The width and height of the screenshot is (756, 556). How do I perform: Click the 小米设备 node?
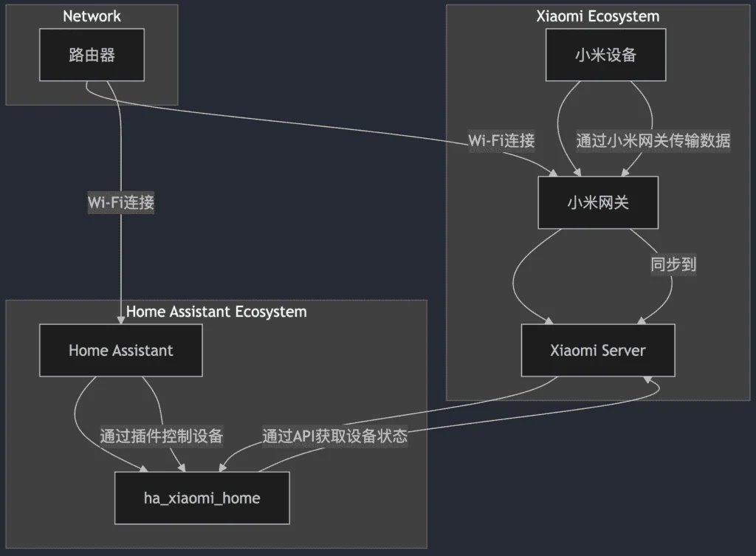coord(605,55)
